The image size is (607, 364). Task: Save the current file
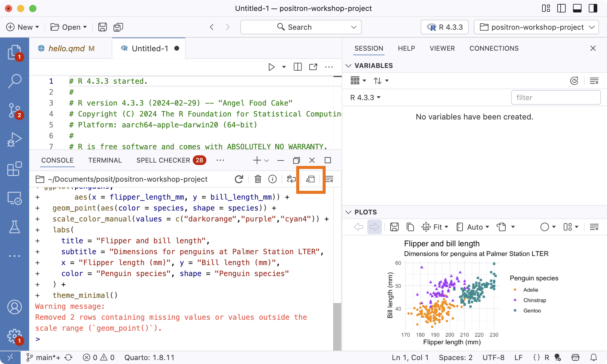[x=103, y=27]
